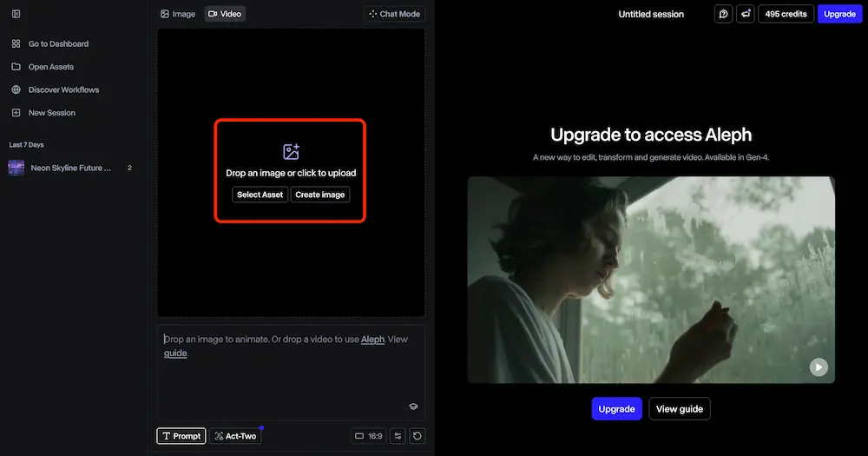Open the 16:9 aspect ratio dropdown
The width and height of the screenshot is (868, 456).
click(369, 436)
